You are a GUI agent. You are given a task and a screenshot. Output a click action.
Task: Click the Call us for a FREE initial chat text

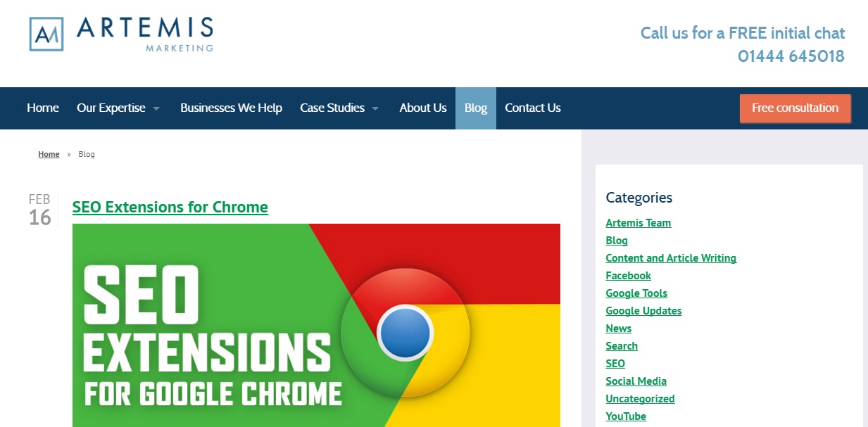[743, 33]
